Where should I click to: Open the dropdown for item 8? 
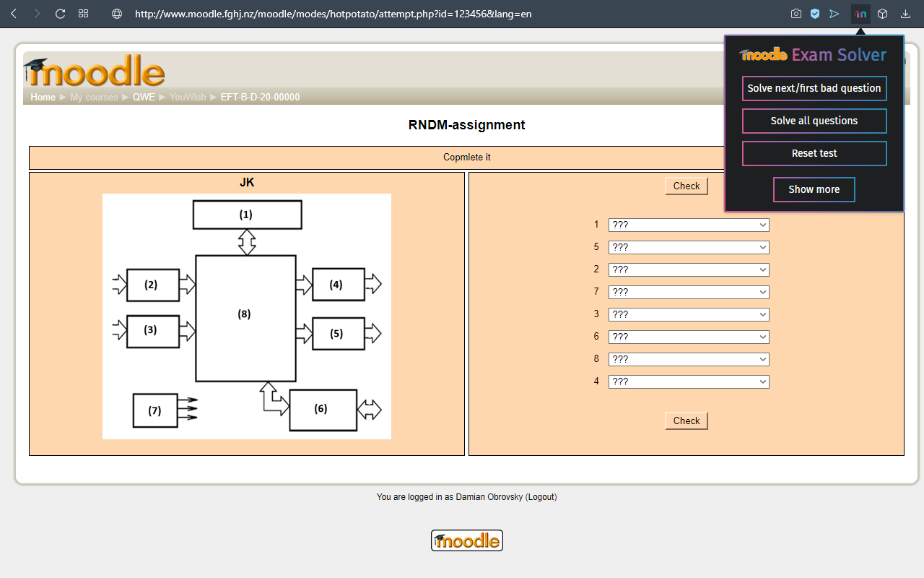tap(689, 359)
